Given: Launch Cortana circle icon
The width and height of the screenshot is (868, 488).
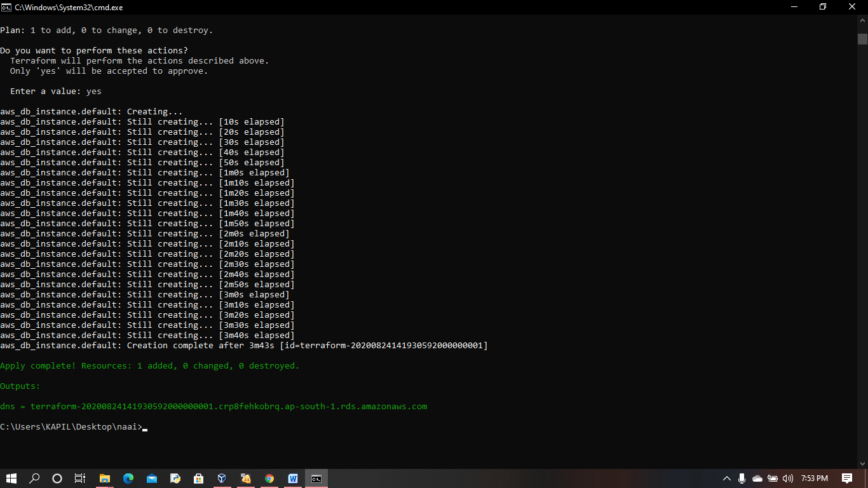Looking at the screenshot, I should click(x=57, y=478).
